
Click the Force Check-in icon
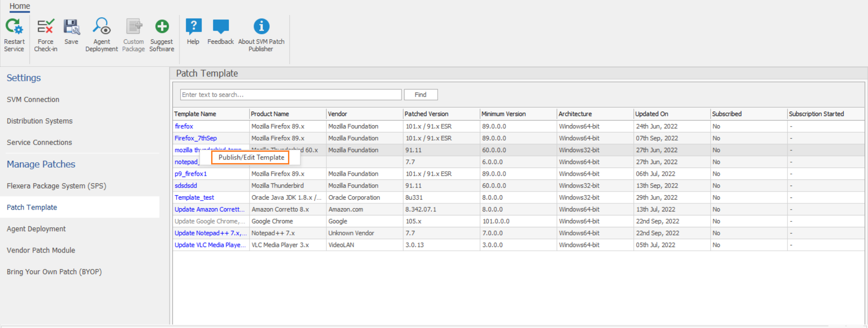(x=46, y=27)
